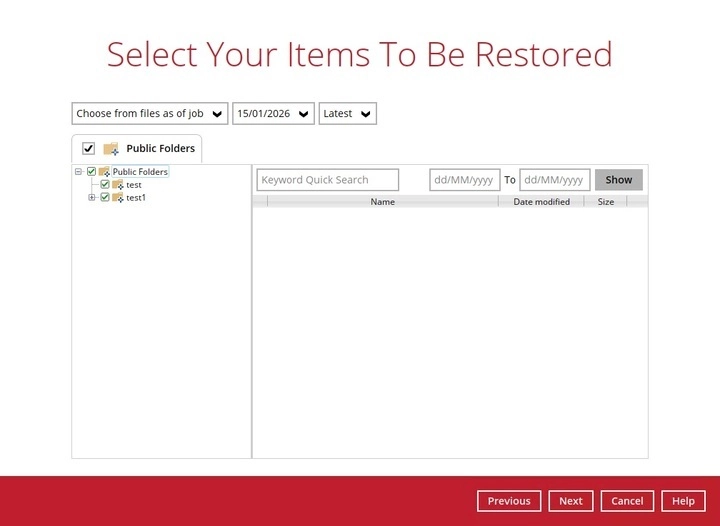Image resolution: width=720 pixels, height=526 pixels.
Task: Open the Latest job time dropdown
Action: (348, 113)
